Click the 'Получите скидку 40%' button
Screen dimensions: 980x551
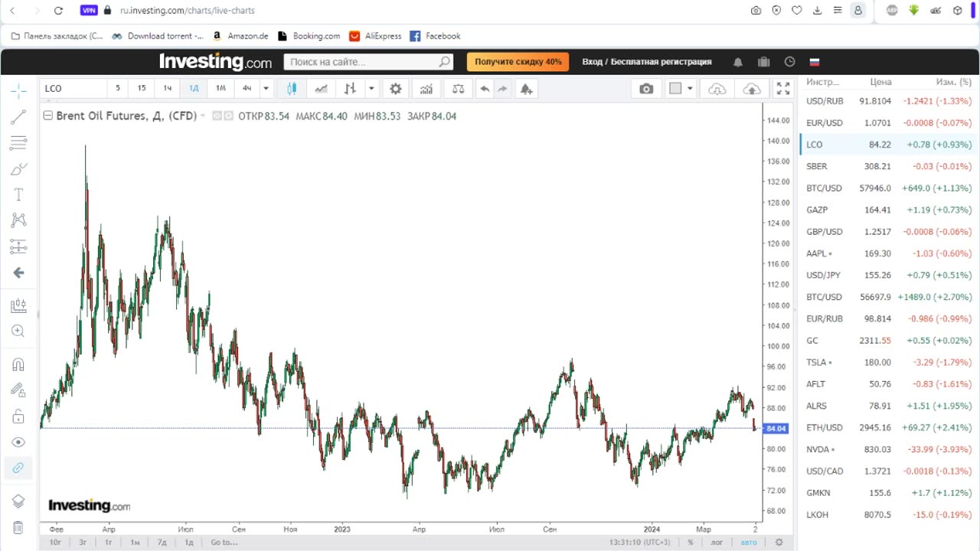[518, 62]
